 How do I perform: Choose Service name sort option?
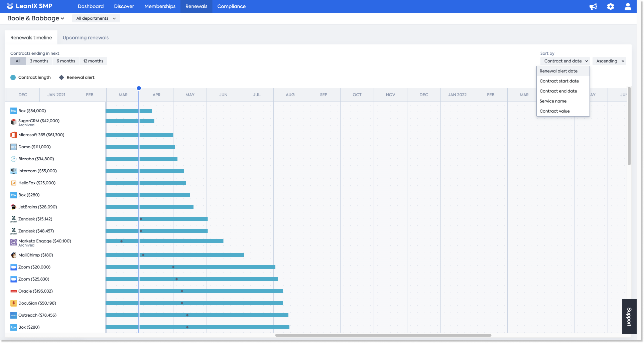tap(563, 101)
